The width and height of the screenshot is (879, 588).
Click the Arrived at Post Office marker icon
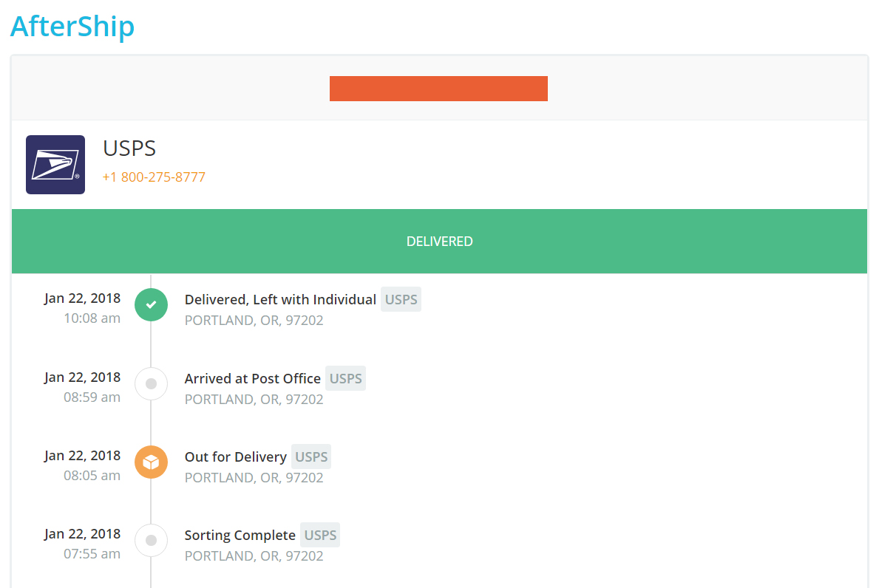[x=151, y=383]
